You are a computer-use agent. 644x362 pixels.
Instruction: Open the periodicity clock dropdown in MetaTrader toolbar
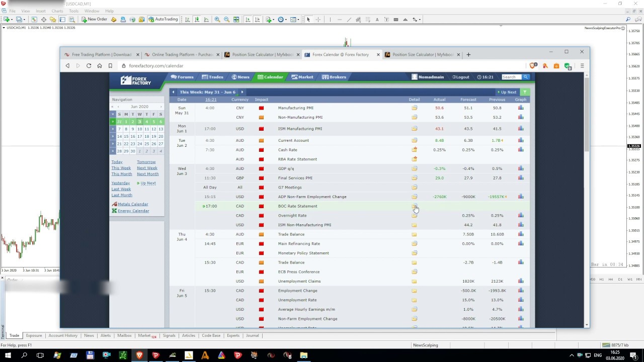click(282, 20)
